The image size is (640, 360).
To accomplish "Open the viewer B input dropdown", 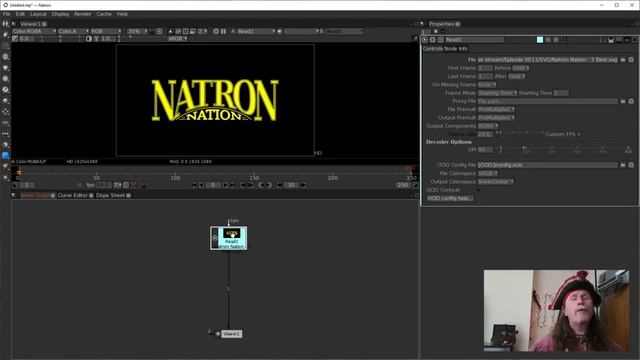I will tap(344, 31).
